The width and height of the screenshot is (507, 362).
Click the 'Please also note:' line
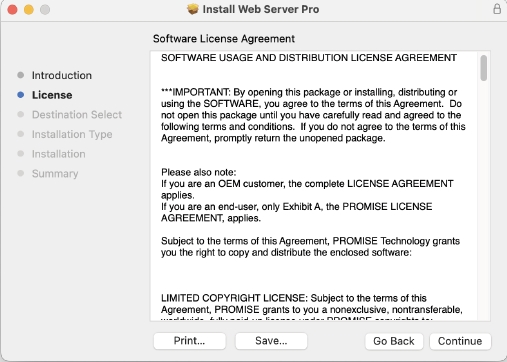(199, 172)
